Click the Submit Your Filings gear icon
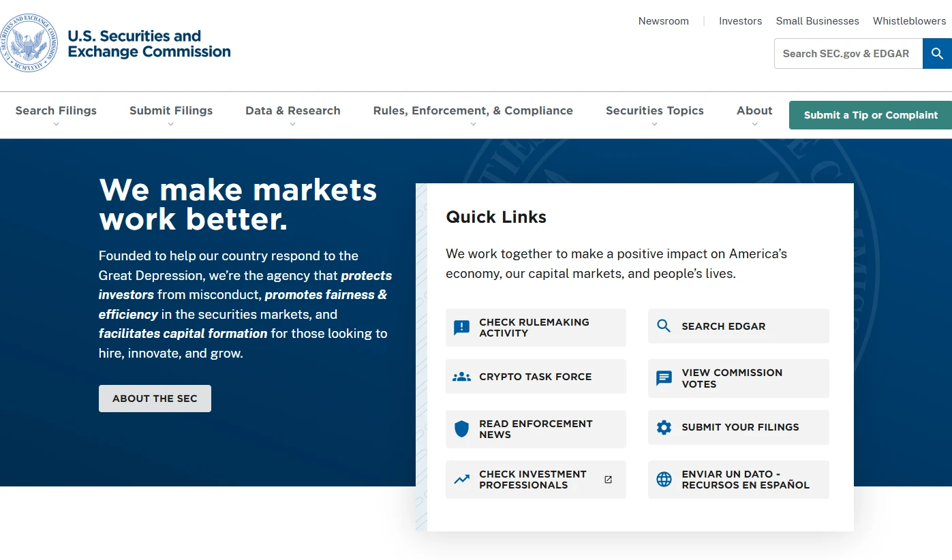The height and width of the screenshot is (560, 952). (664, 427)
